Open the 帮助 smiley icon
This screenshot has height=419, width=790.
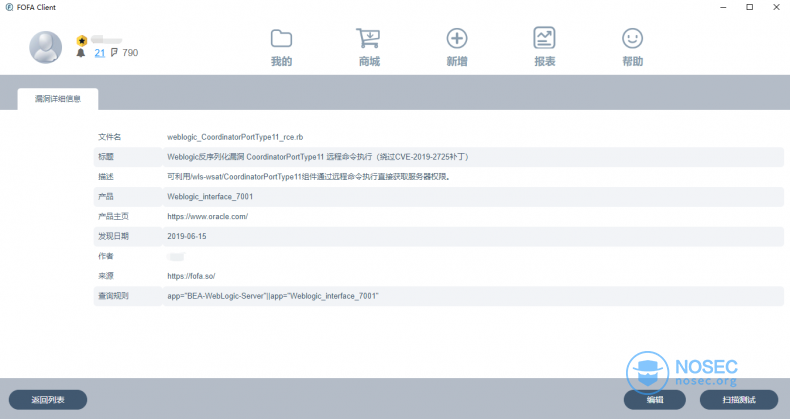[x=632, y=38]
